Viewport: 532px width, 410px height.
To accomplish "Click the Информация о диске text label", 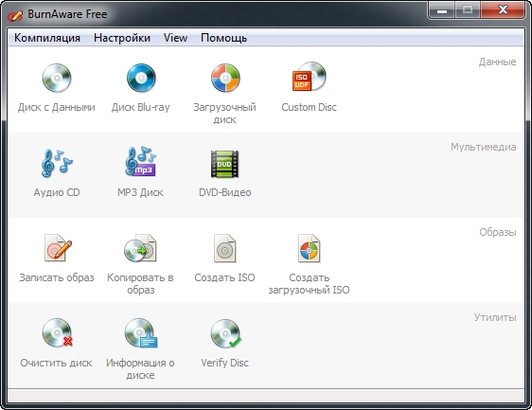I will pos(140,369).
